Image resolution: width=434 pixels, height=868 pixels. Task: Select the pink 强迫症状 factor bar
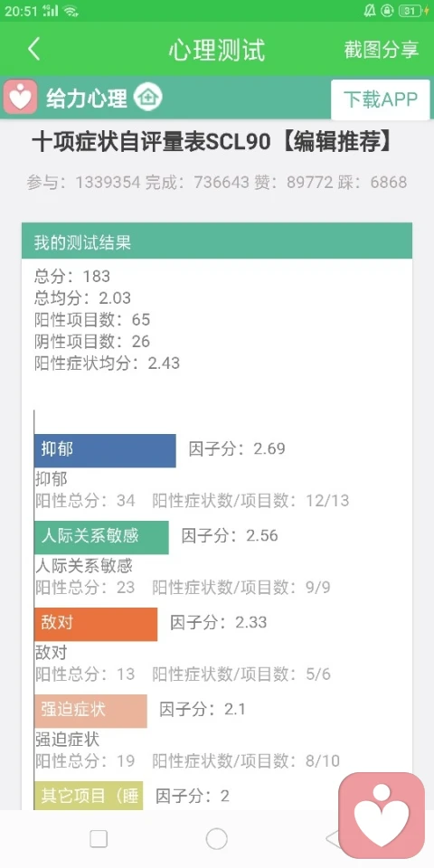[x=90, y=711]
